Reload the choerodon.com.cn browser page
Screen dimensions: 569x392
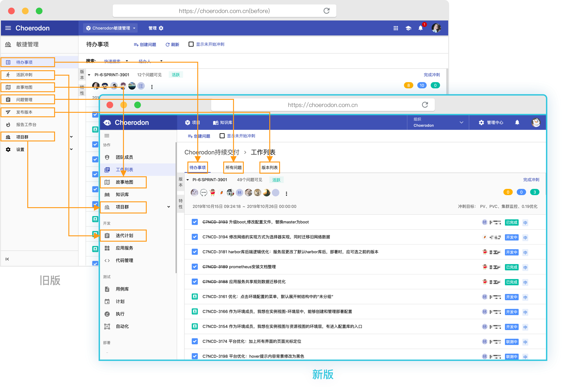425,105
